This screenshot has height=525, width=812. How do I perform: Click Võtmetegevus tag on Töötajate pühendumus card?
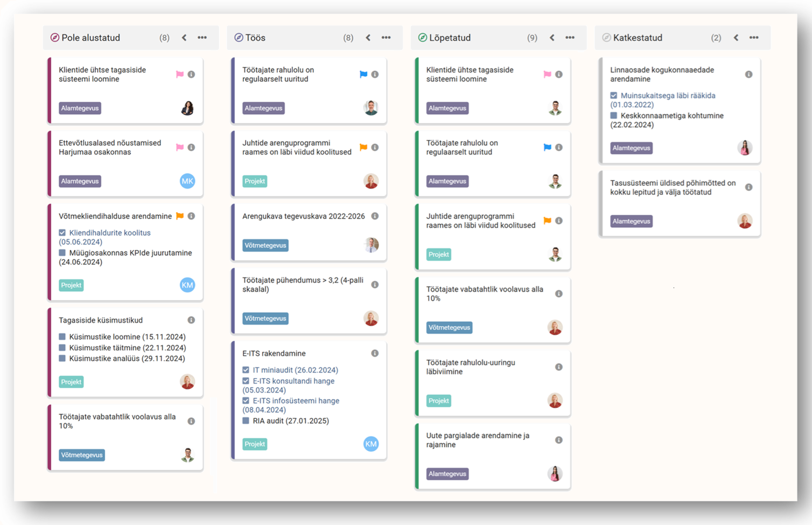265,319
